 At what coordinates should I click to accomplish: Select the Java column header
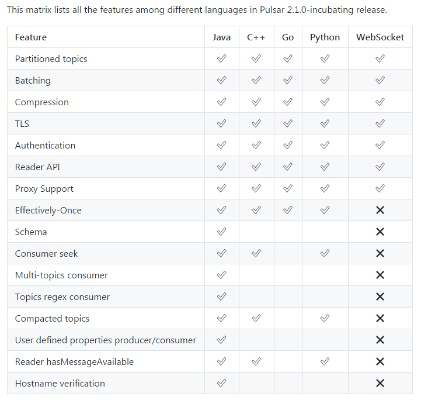pyautogui.click(x=222, y=37)
